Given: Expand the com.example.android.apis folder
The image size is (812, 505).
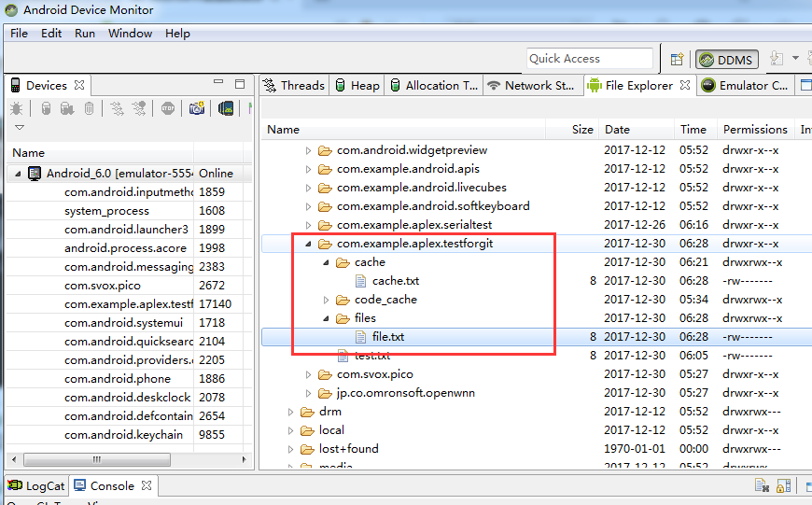Looking at the screenshot, I should point(308,169).
